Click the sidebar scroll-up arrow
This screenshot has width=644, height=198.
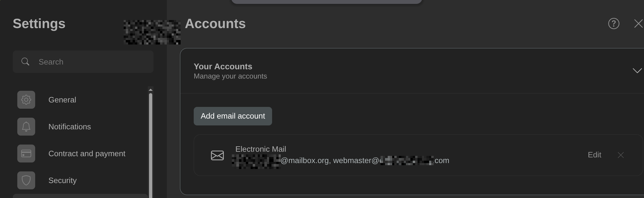click(x=150, y=90)
